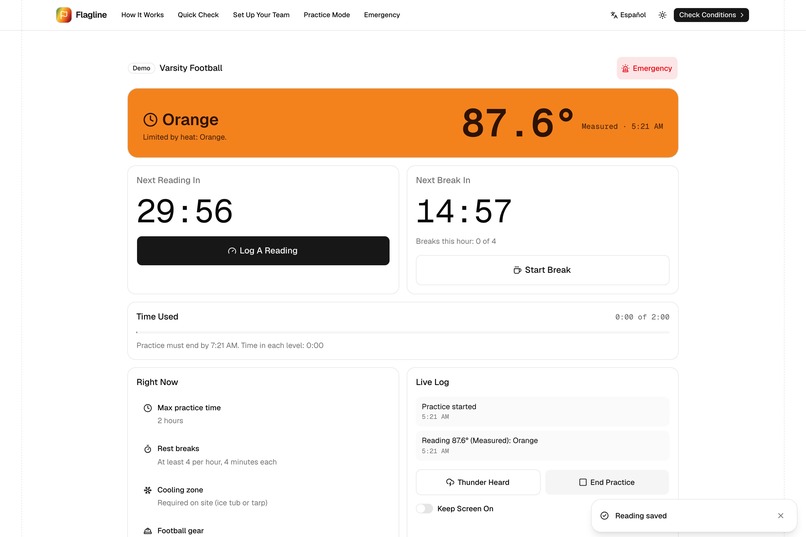
Task: Click the 'Right Now' section heading
Action: [x=157, y=382]
